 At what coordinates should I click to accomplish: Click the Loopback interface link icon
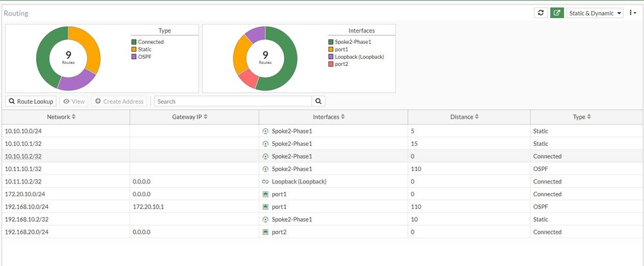coord(265,181)
